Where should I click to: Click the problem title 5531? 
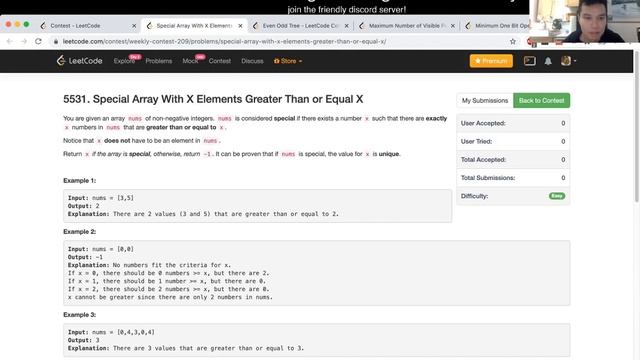tap(213, 99)
